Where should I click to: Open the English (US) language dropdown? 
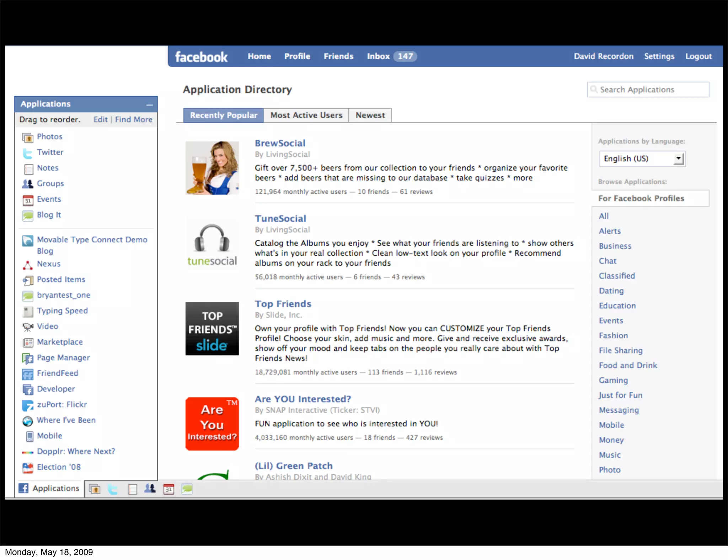(x=642, y=159)
